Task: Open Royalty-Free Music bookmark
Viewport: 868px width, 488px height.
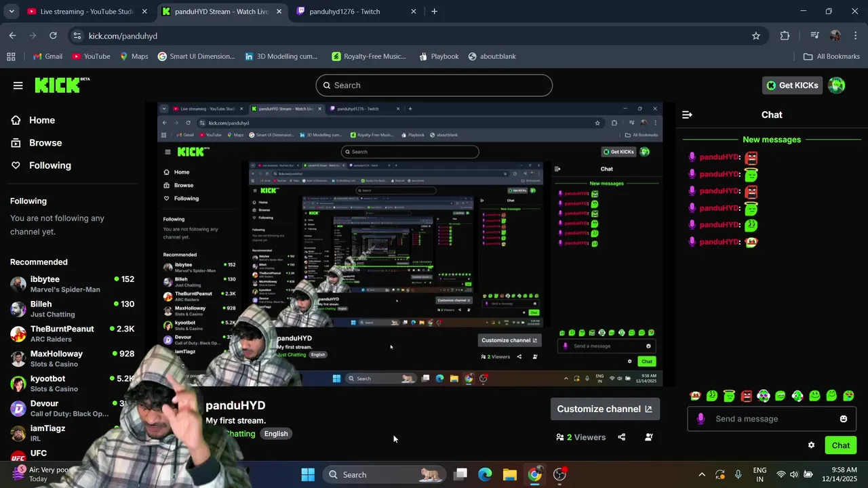Action: (x=369, y=56)
